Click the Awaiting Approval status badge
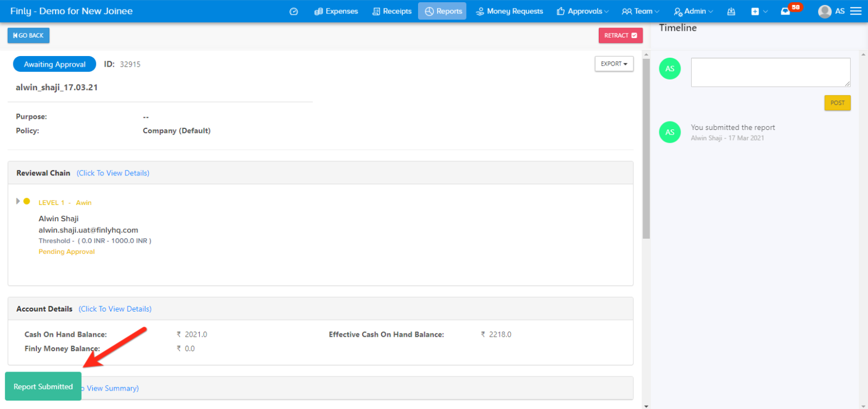Screen dimensions: 868x409 (x=54, y=64)
